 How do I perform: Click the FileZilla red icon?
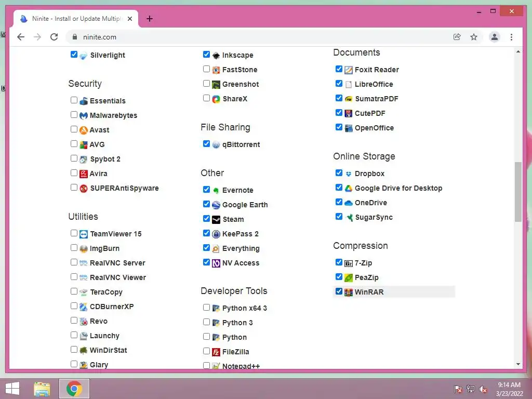(x=216, y=352)
